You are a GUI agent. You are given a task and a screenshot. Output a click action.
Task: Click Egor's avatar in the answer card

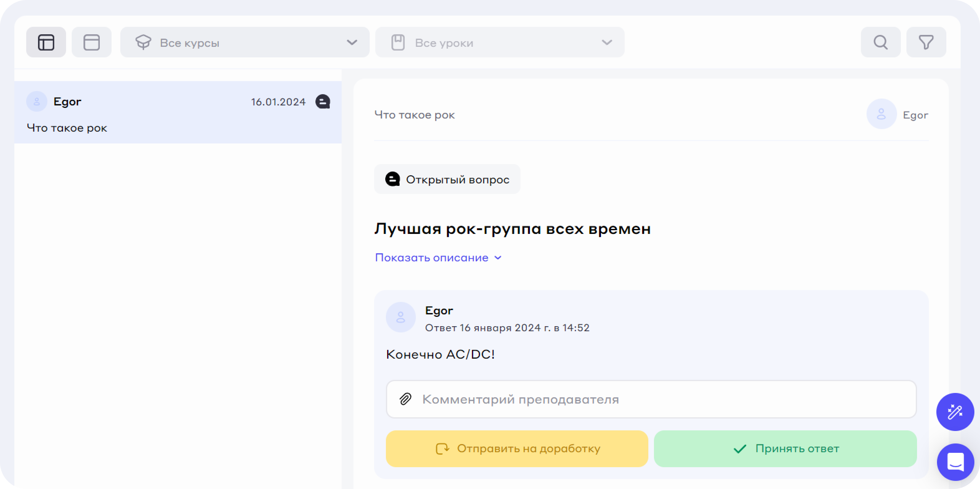(401, 317)
